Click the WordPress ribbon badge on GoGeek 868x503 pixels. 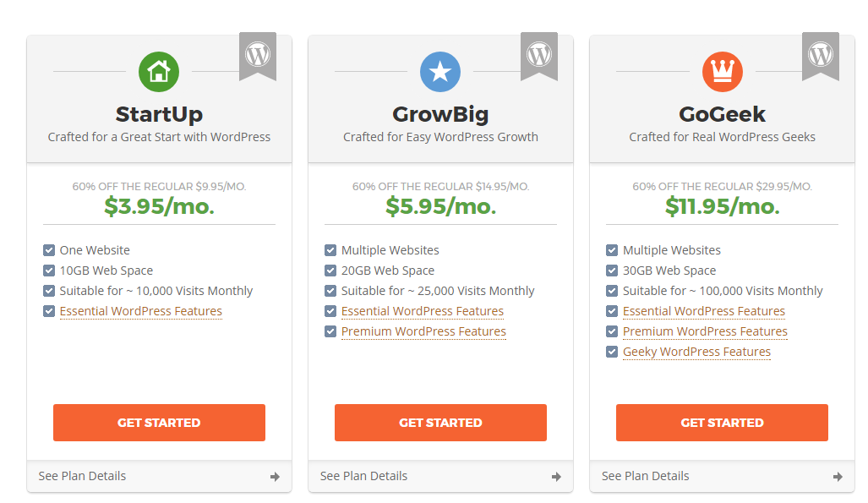[x=821, y=57]
